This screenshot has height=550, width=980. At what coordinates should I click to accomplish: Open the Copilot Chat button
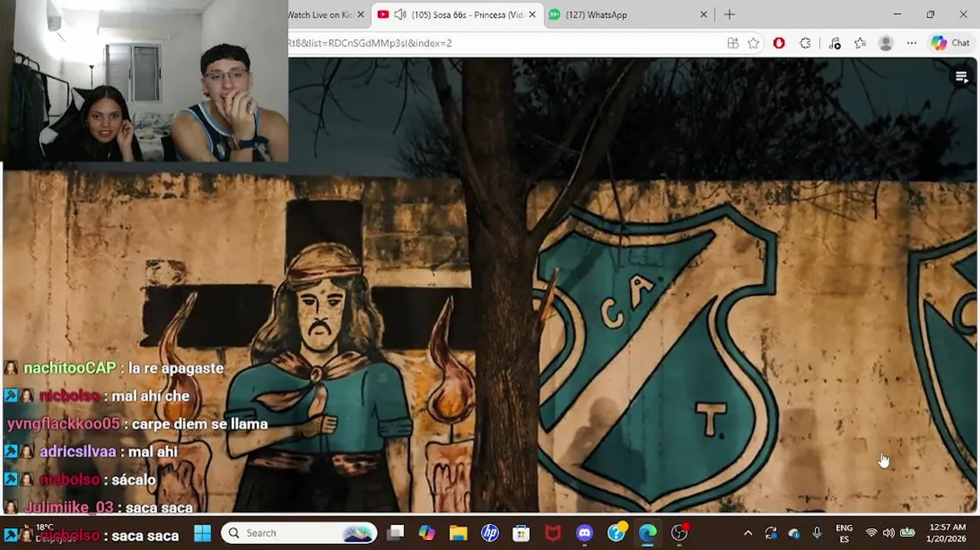[950, 44]
